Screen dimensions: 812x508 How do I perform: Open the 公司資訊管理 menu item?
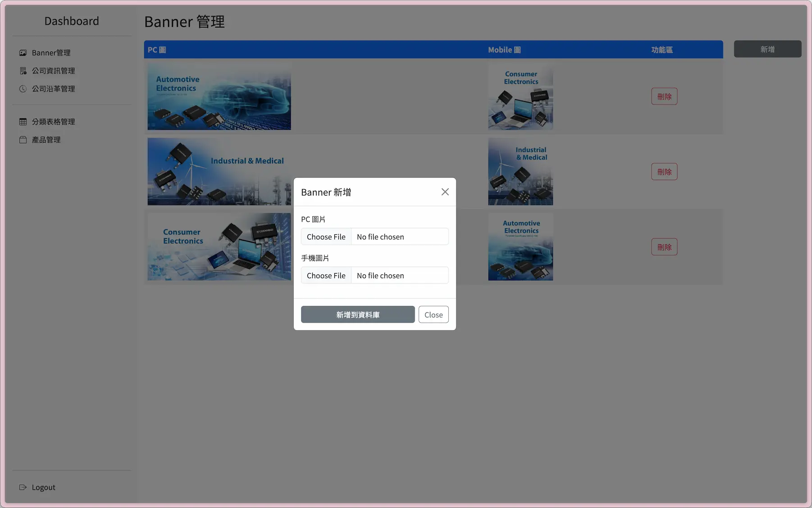pyautogui.click(x=53, y=71)
